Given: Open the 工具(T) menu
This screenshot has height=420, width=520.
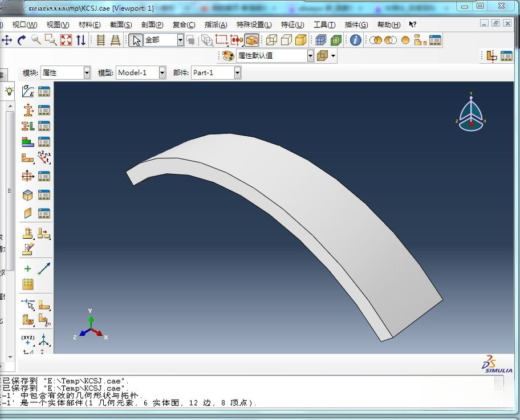Looking at the screenshot, I should [x=324, y=25].
